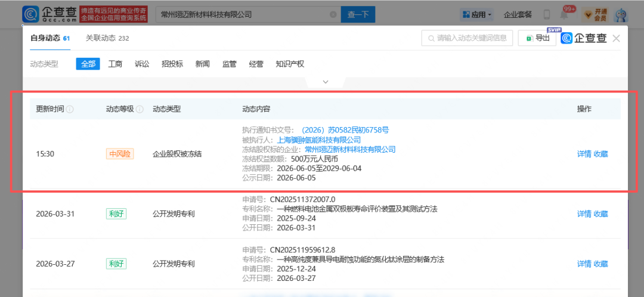The height and width of the screenshot is (297, 644).
Task: Click the user avatar icon
Action: pyautogui.click(x=621, y=15)
